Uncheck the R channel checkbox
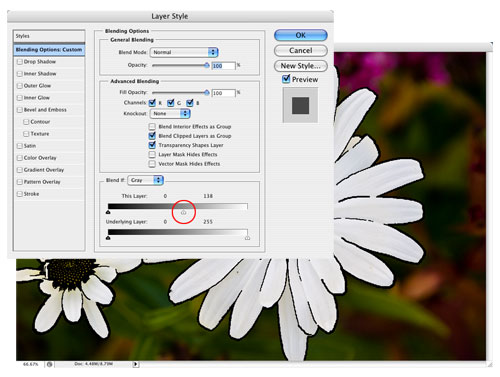500x377 pixels. [152, 103]
